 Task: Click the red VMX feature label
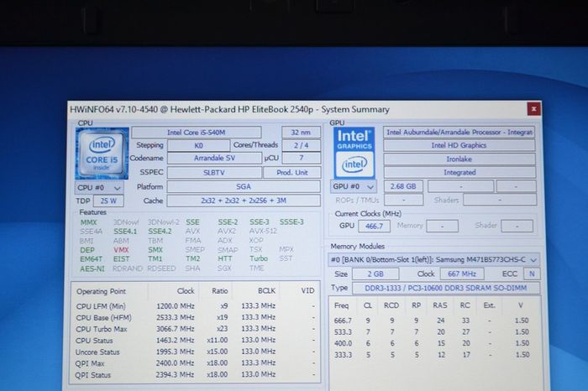click(x=121, y=250)
